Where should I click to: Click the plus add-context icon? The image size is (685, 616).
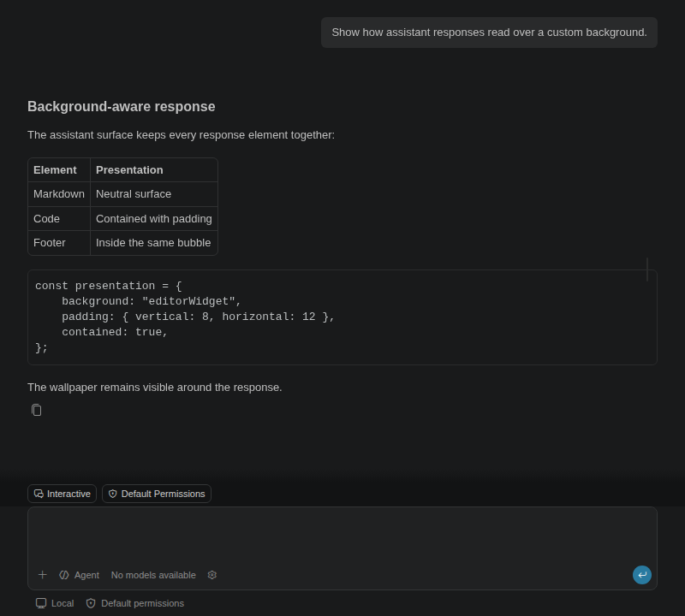click(42, 575)
